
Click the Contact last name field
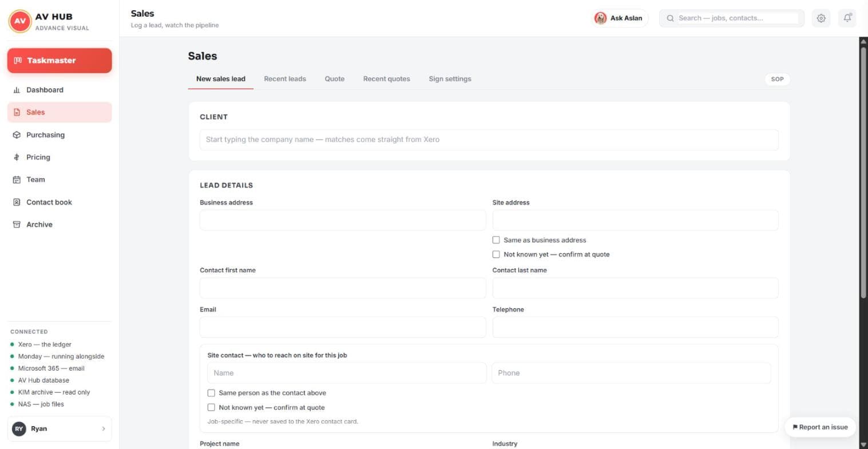pos(636,288)
